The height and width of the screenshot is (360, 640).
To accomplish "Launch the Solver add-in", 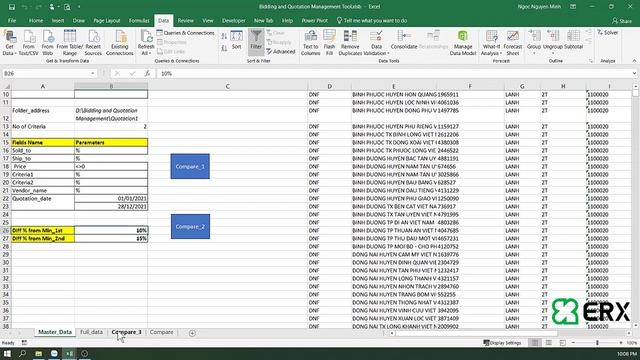I will (x=608, y=33).
